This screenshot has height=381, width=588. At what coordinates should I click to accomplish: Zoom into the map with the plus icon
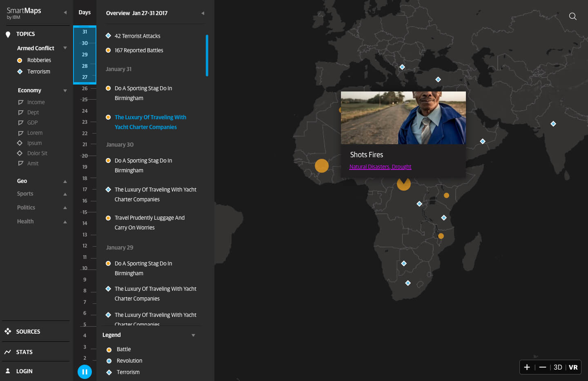pos(527,367)
